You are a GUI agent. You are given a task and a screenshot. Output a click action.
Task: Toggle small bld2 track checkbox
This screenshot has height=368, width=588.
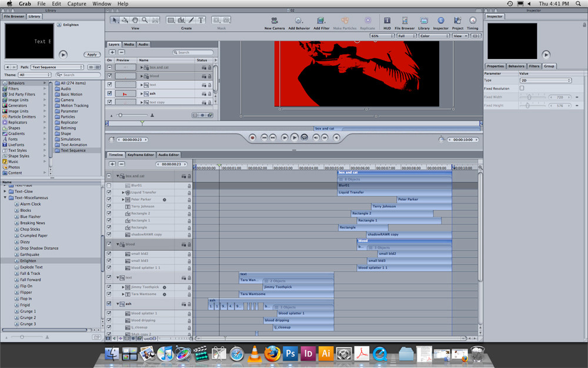[x=109, y=254]
